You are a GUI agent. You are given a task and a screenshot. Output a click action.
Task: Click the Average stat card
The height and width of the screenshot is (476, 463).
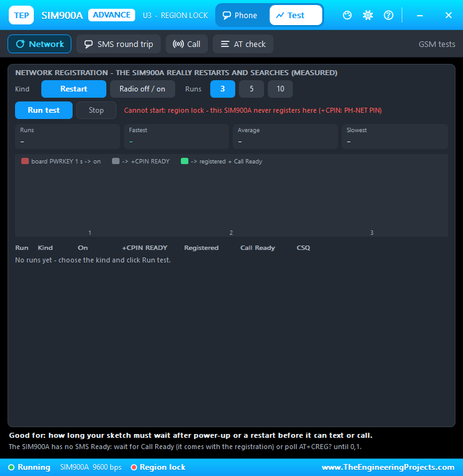pyautogui.click(x=285, y=137)
